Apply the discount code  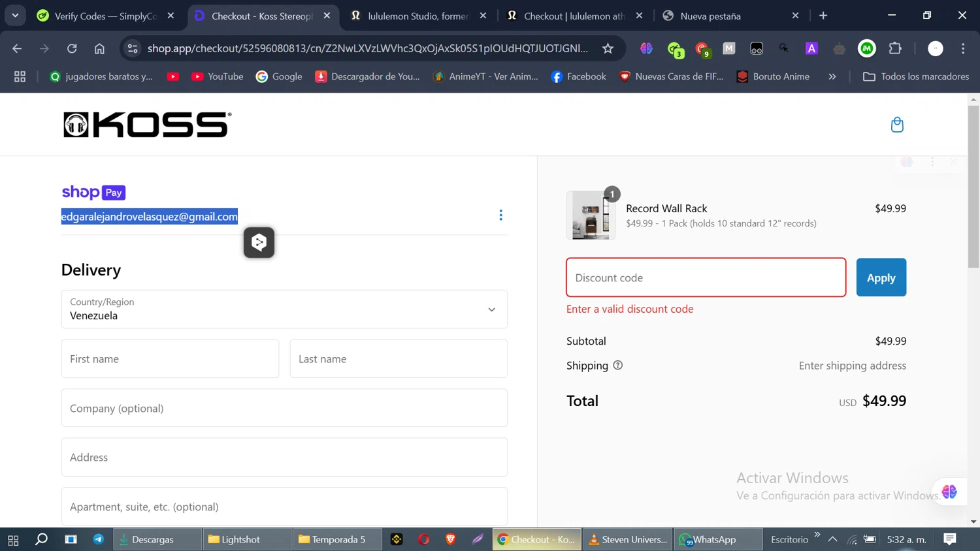(881, 277)
